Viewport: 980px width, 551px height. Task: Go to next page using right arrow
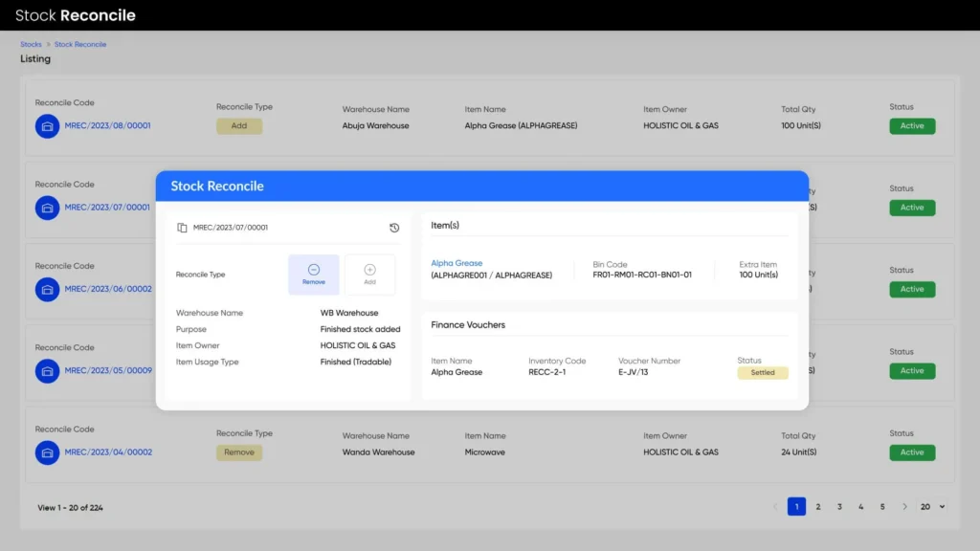click(904, 507)
